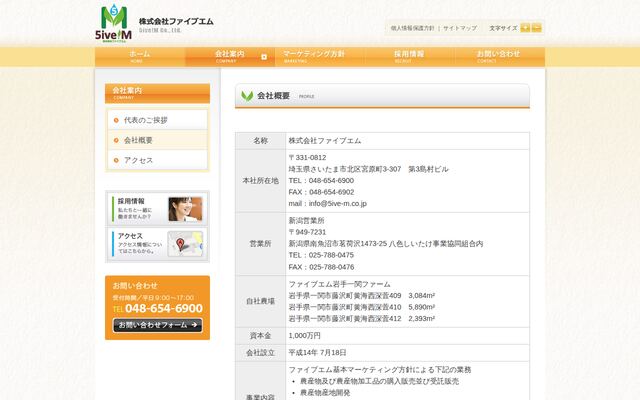Open the お問い合わせ navigation tab
Viewport: 640px width, 400px height.
click(500, 57)
